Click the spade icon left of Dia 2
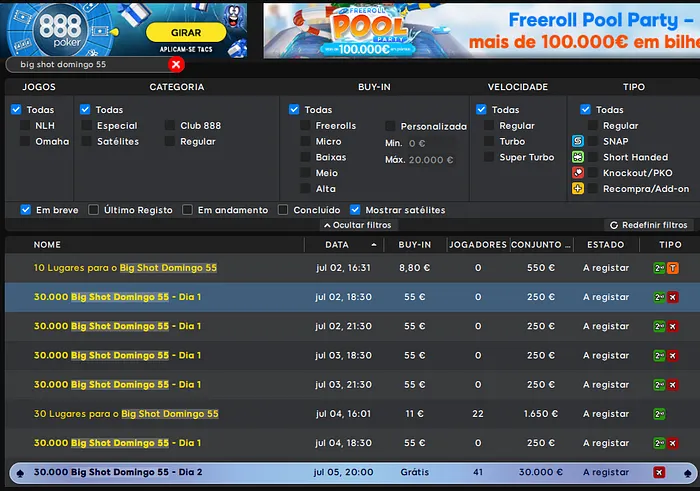Viewport: 700px width, 491px height. [x=20, y=473]
